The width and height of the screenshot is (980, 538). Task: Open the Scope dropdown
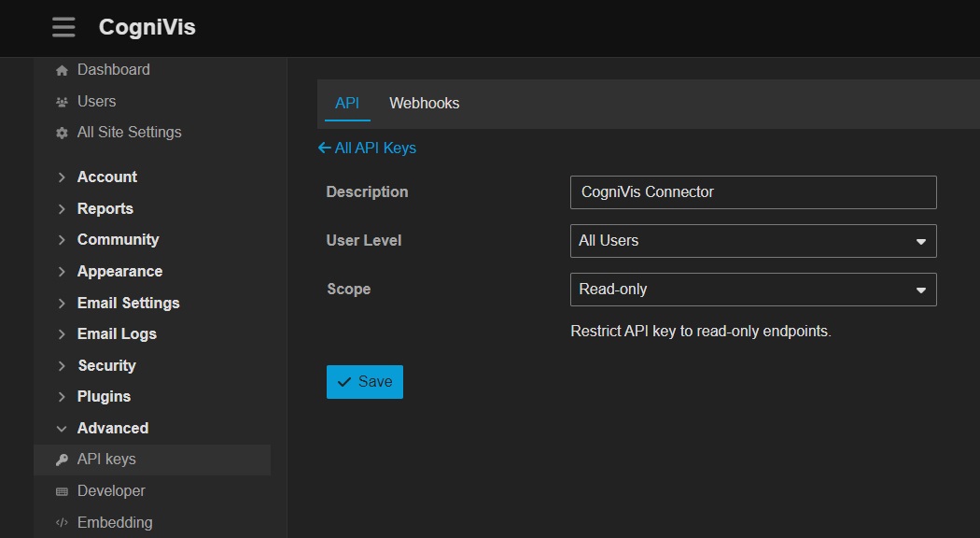pos(752,290)
